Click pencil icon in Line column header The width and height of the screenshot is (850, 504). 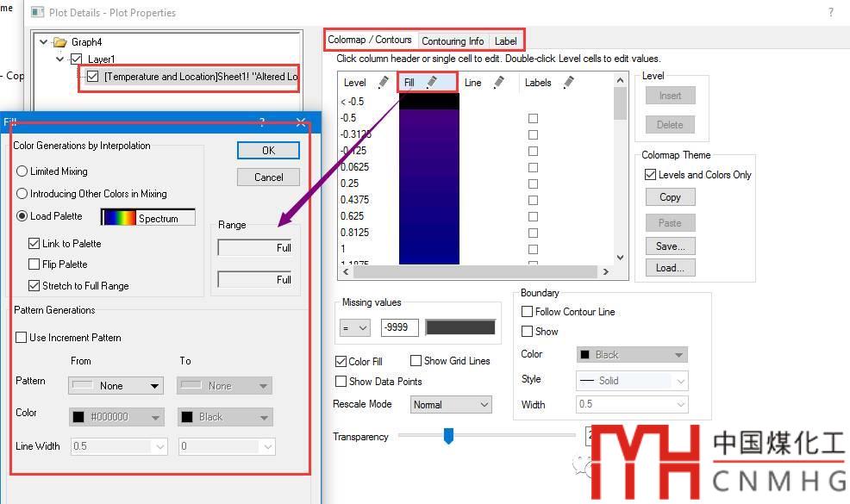(x=498, y=83)
